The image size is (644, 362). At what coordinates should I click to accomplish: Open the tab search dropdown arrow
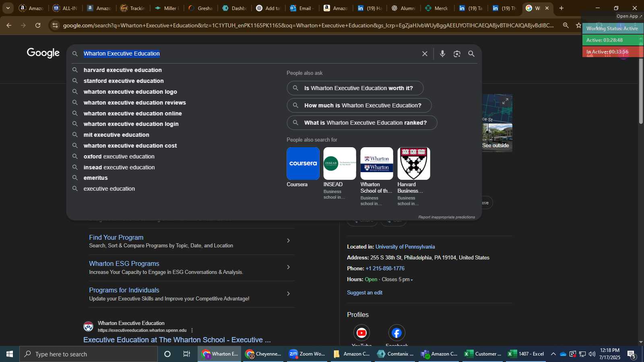tap(8, 8)
